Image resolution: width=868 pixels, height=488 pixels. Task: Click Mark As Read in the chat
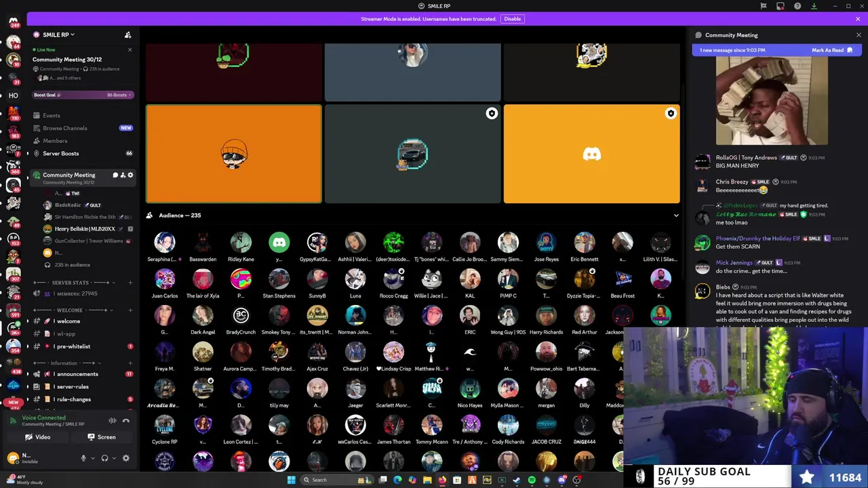click(832, 50)
